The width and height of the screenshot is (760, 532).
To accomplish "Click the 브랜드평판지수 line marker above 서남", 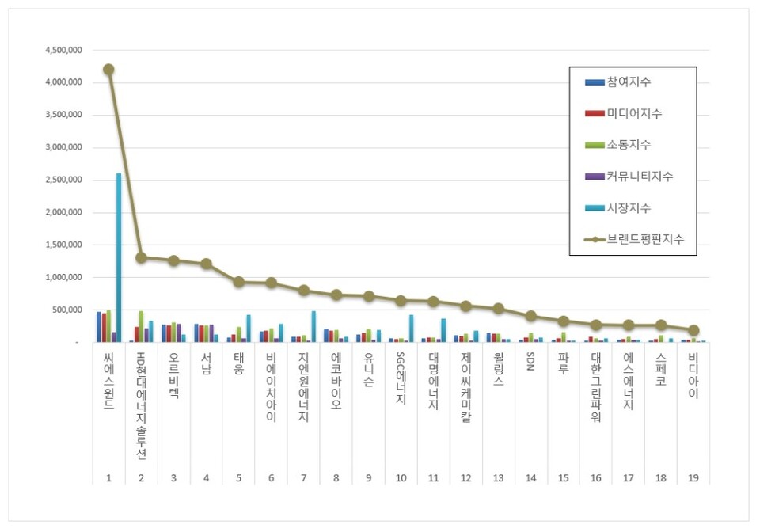I will pyautogui.click(x=206, y=264).
